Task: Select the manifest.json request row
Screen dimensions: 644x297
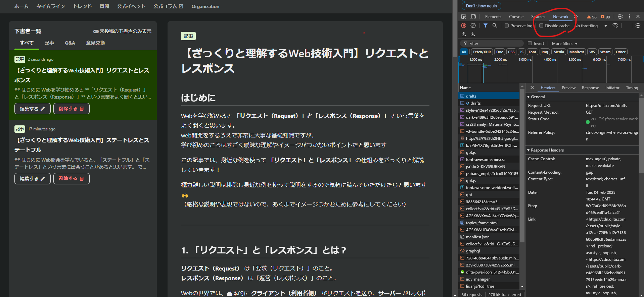Action: tap(489, 237)
